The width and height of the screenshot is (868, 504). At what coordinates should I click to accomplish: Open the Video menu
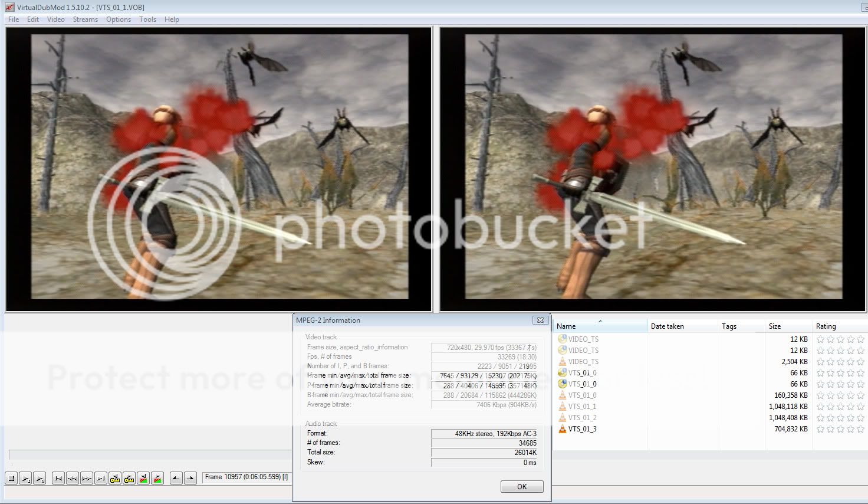(x=55, y=19)
